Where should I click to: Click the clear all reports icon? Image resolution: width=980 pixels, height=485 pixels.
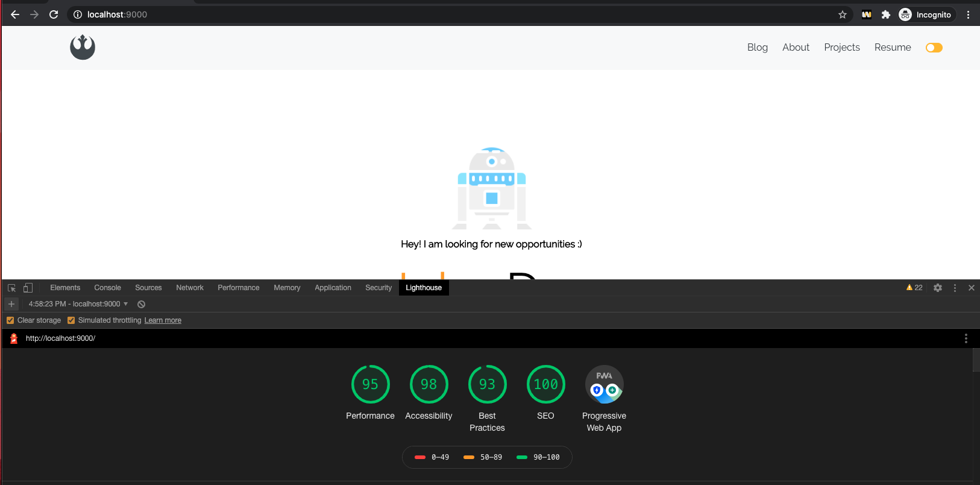click(141, 304)
